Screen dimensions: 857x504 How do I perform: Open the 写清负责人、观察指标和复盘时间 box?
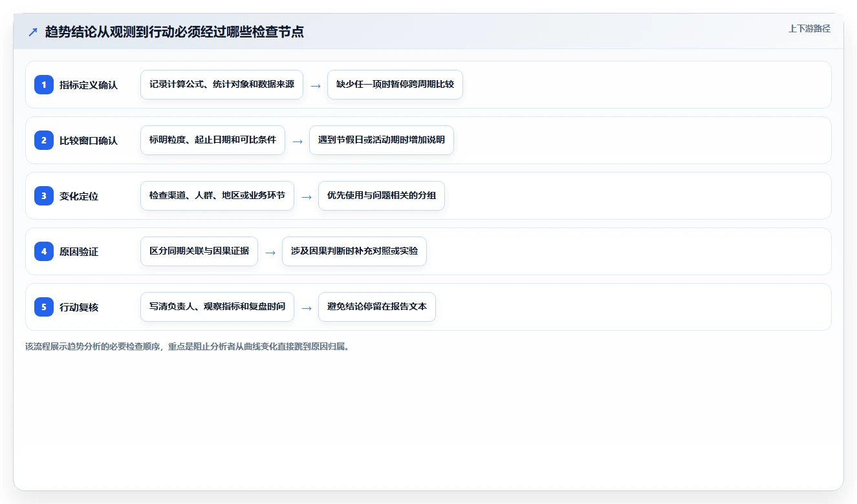click(x=217, y=307)
